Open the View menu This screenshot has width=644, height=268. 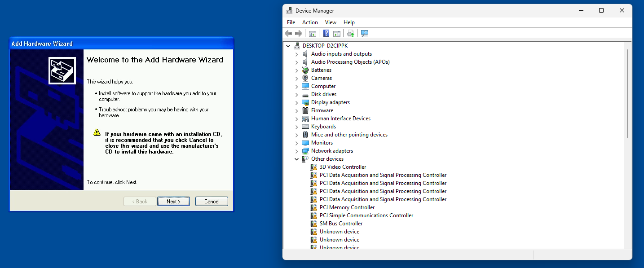point(331,22)
